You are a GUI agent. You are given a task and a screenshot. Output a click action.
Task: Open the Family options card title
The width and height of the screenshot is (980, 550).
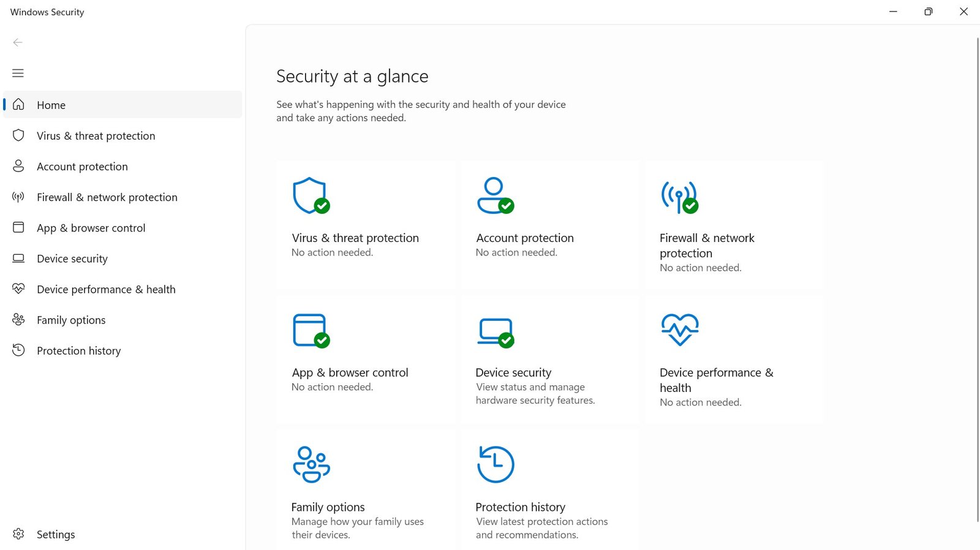coord(328,507)
